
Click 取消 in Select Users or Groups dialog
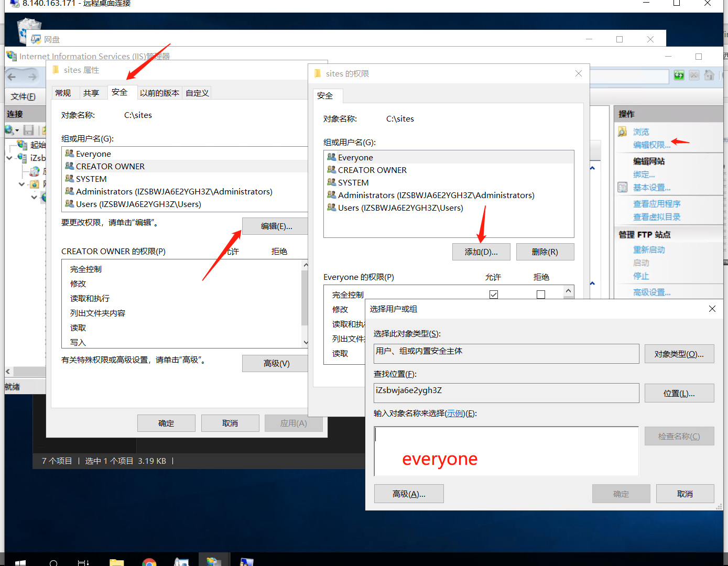(x=685, y=494)
